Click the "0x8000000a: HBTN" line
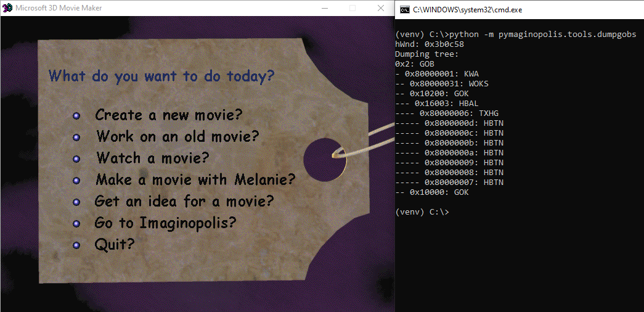This screenshot has height=312, width=644. point(449,153)
